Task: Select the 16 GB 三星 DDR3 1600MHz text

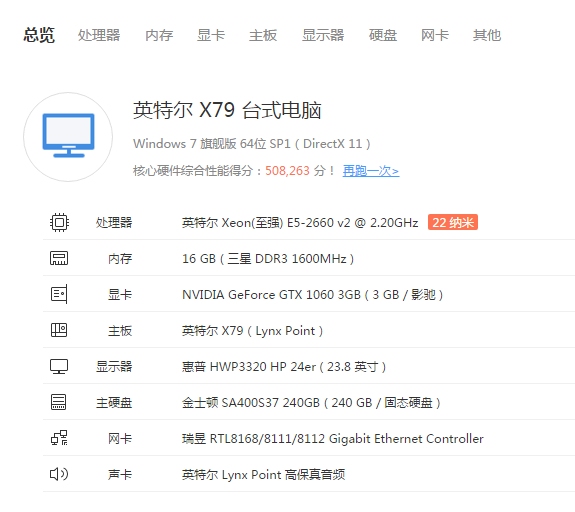Action: 268,259
